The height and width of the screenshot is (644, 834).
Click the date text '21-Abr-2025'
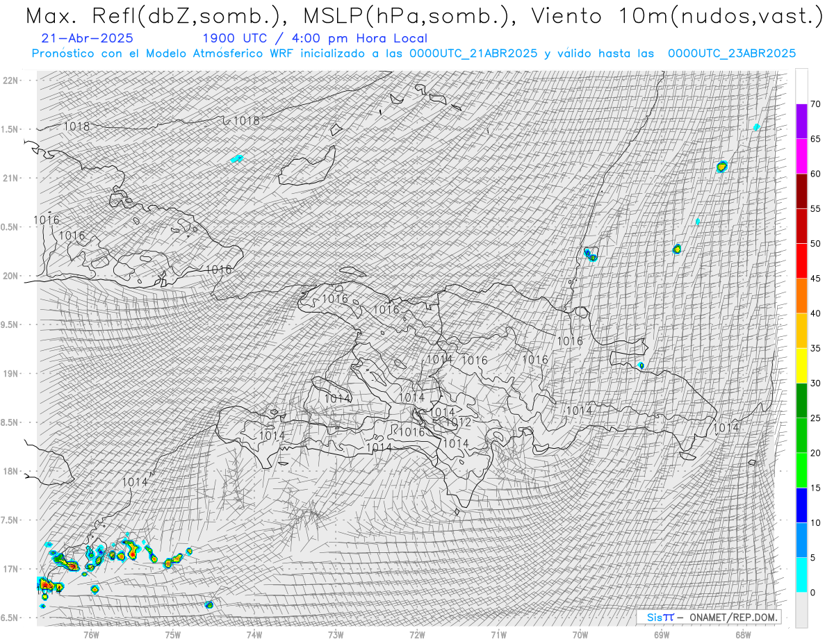click(88, 38)
